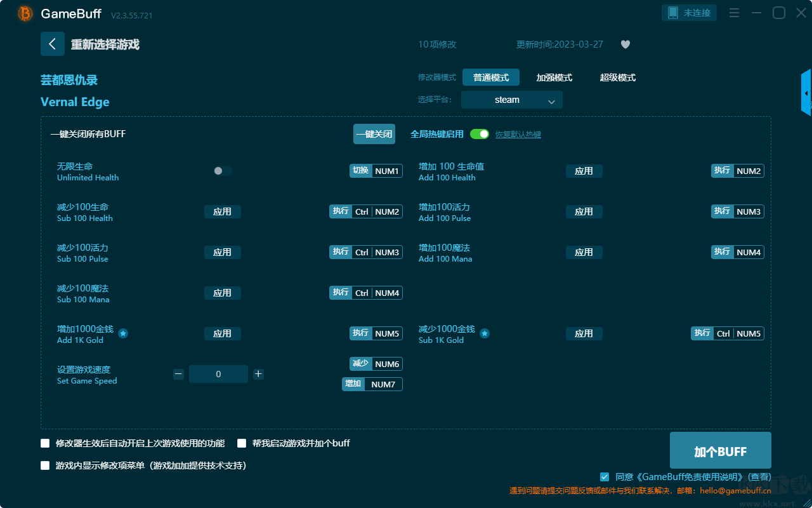Click NUM2 hotkey for Add 100 Health
Viewport: 812px width, 508px height.
pos(738,171)
